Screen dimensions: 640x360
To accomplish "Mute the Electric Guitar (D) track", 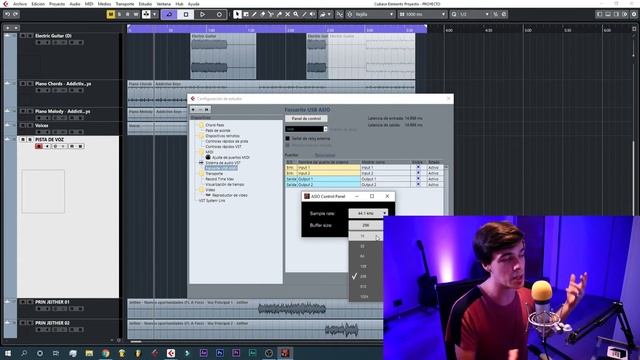I will pos(23,36).
